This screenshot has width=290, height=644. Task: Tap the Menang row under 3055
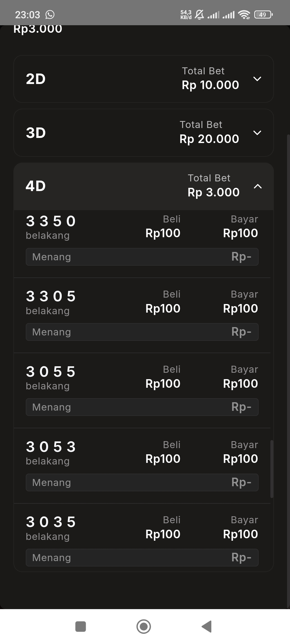coord(142,407)
